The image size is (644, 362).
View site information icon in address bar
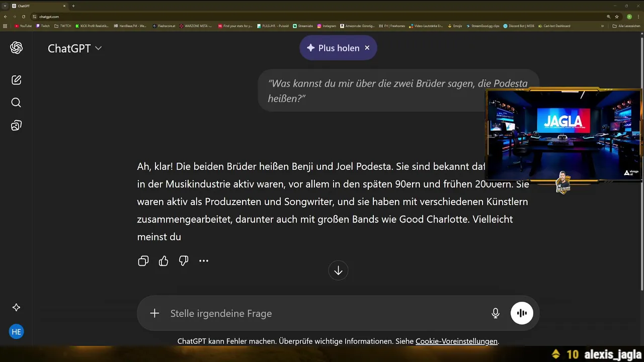(x=34, y=17)
